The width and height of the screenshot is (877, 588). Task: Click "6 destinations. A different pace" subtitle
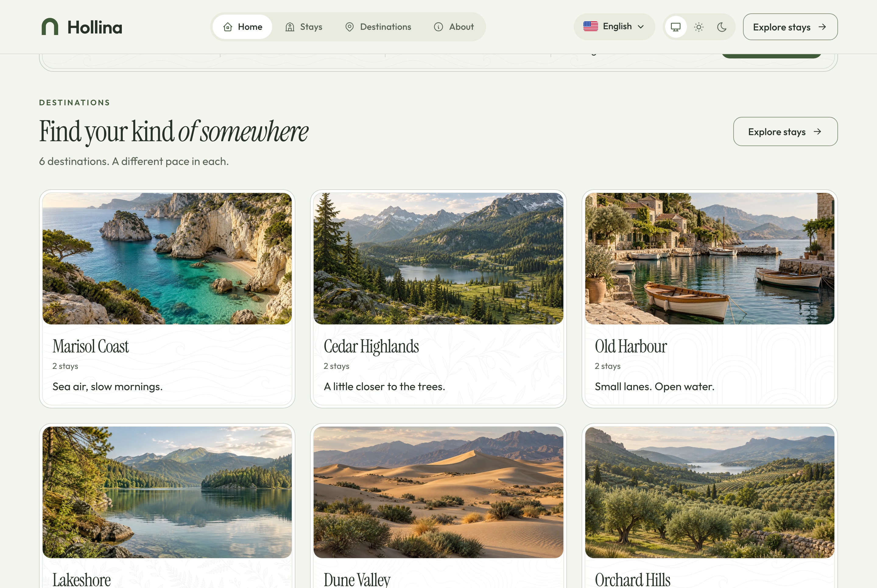pyautogui.click(x=134, y=162)
